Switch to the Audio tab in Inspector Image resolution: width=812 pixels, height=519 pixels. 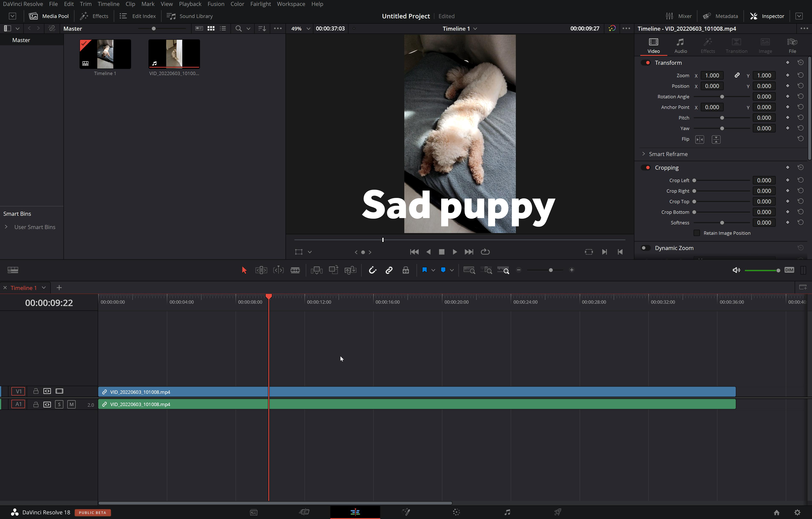pos(680,45)
